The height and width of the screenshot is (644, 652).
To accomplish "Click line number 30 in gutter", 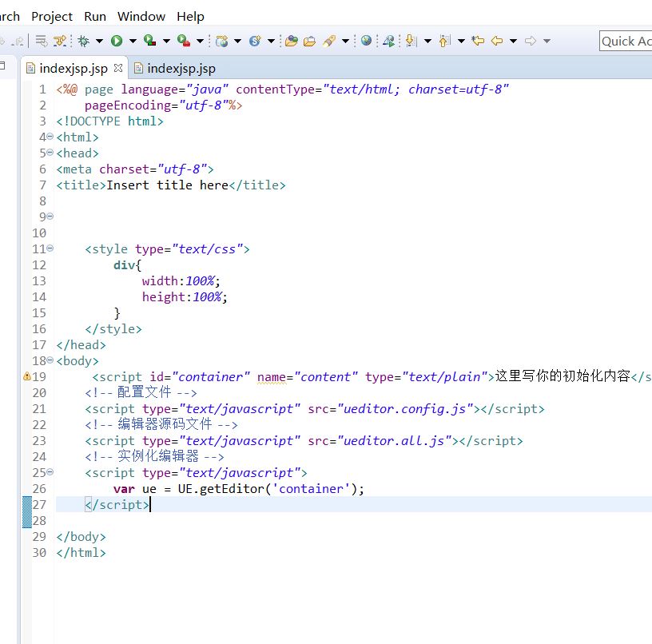I will click(39, 553).
